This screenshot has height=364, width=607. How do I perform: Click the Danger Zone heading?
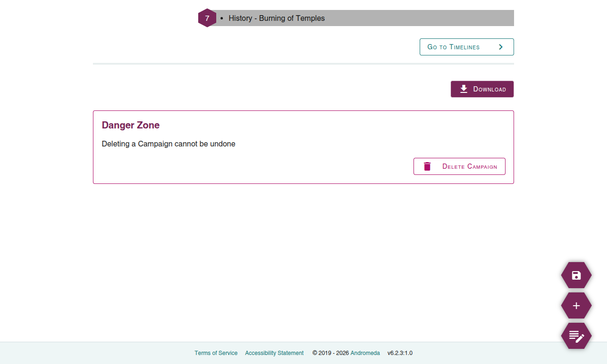(x=130, y=125)
